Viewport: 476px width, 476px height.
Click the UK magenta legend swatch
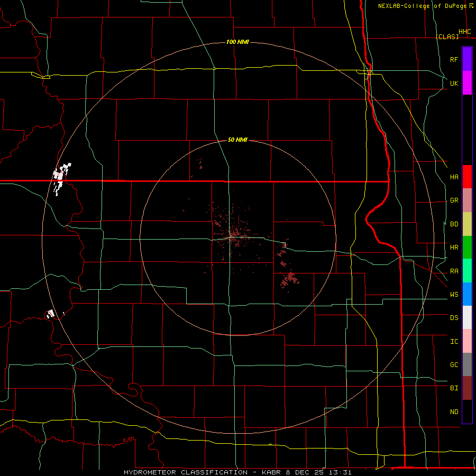[x=467, y=83]
